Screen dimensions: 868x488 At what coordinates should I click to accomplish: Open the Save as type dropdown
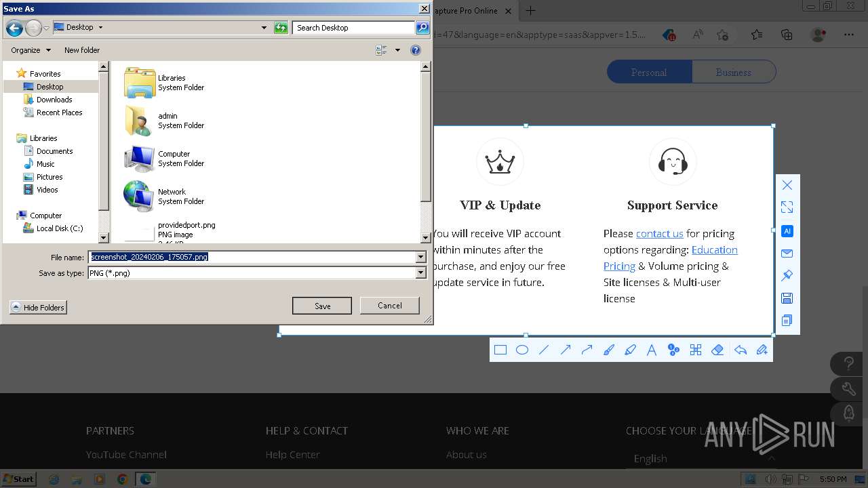tap(420, 272)
